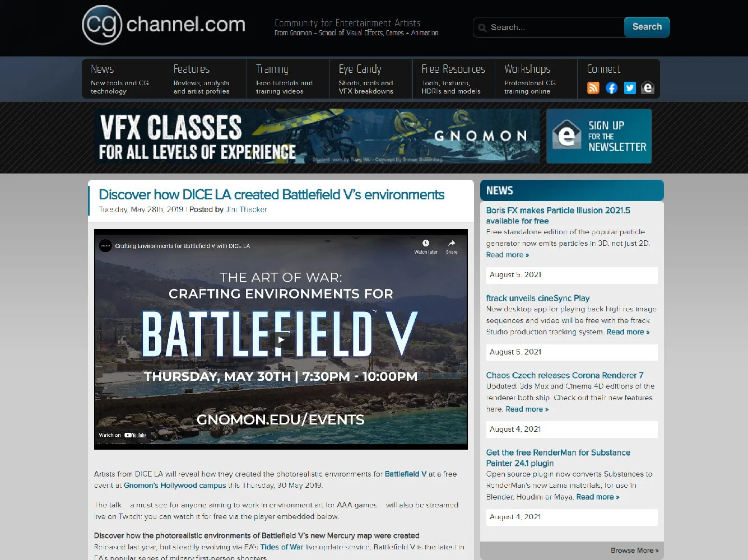Click the 'August 5, 2021' date under Particle Illusion story
Viewport: 748px width, 560px height.
coord(515,275)
